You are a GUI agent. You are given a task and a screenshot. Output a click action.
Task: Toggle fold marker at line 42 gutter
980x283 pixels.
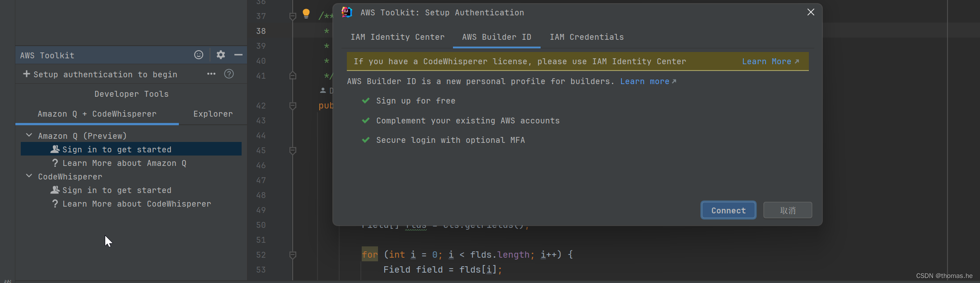coord(293,106)
